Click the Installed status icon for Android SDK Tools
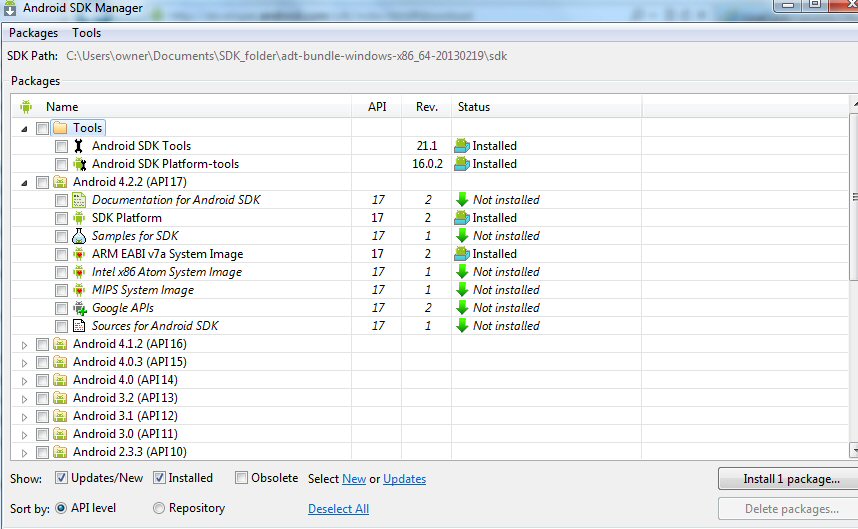This screenshot has height=529, width=858. point(462,146)
